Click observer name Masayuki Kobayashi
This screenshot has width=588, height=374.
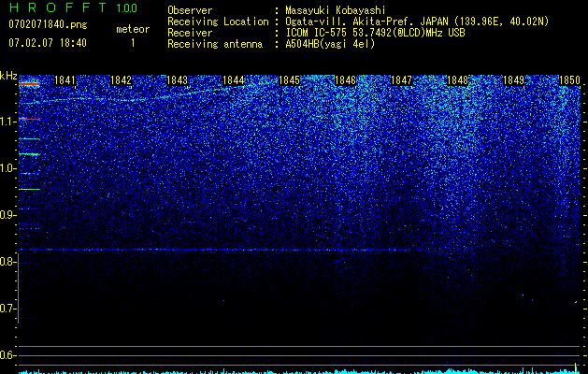(x=336, y=10)
